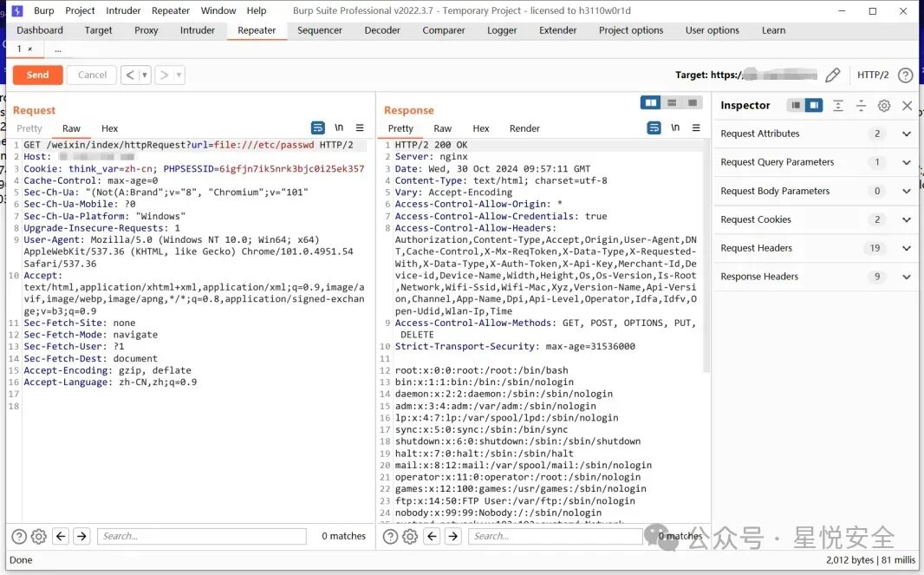The image size is (924, 575).
Task: Collapse all Inspector sections icon
Action: click(861, 106)
